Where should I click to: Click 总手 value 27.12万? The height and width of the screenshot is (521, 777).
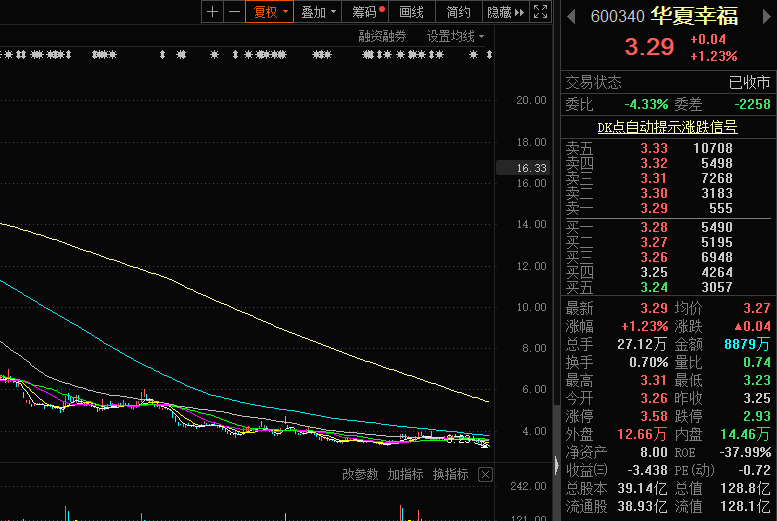click(642, 344)
